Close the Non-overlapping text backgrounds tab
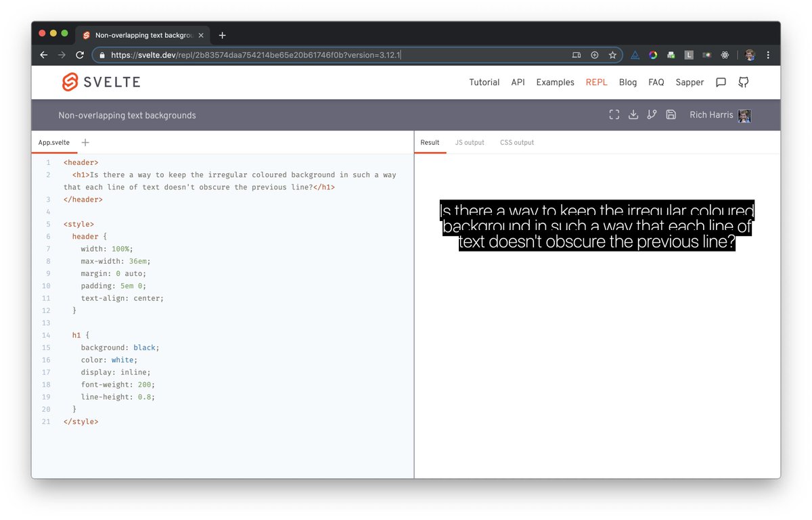Image resolution: width=812 pixels, height=520 pixels. 200,35
